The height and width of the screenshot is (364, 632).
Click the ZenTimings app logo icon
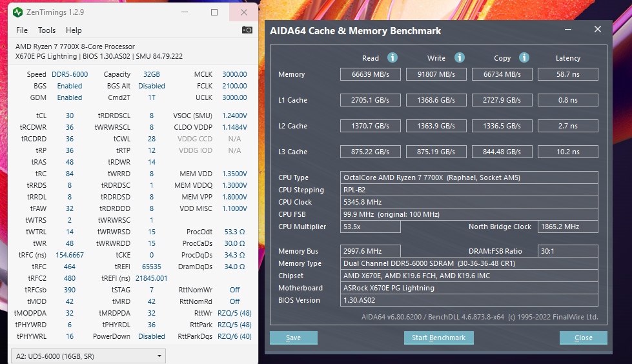(x=17, y=12)
